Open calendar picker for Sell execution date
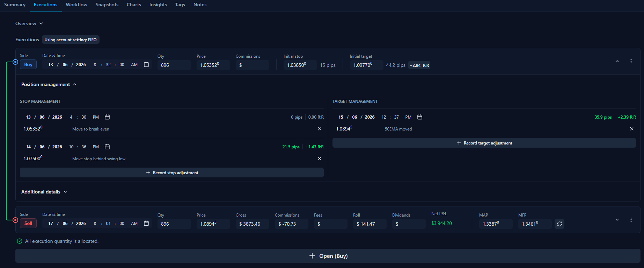The image size is (644, 268). 146,224
